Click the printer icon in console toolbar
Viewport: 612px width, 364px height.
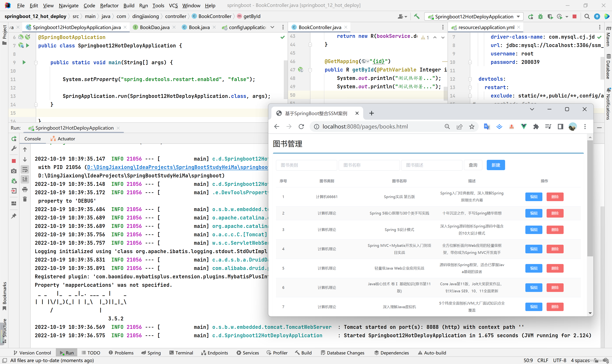[25, 189]
